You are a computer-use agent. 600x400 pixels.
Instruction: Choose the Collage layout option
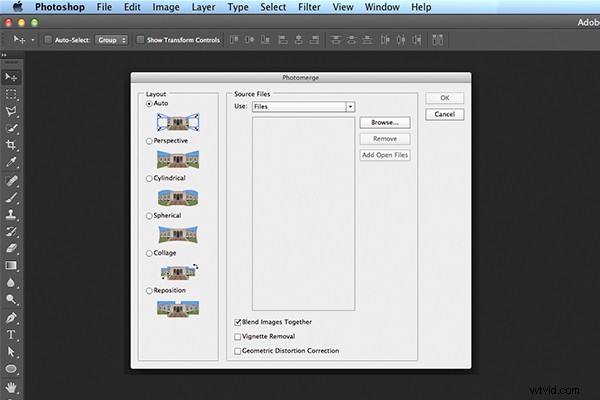point(149,253)
